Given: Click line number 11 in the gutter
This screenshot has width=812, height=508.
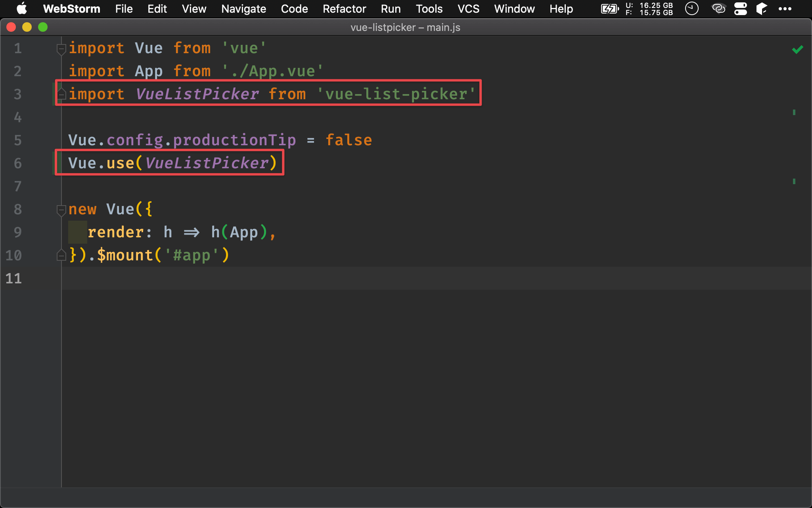Looking at the screenshot, I should pos(13,279).
